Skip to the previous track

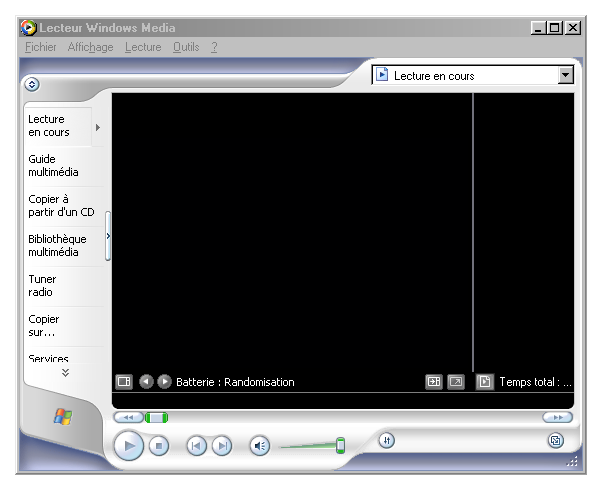point(196,446)
